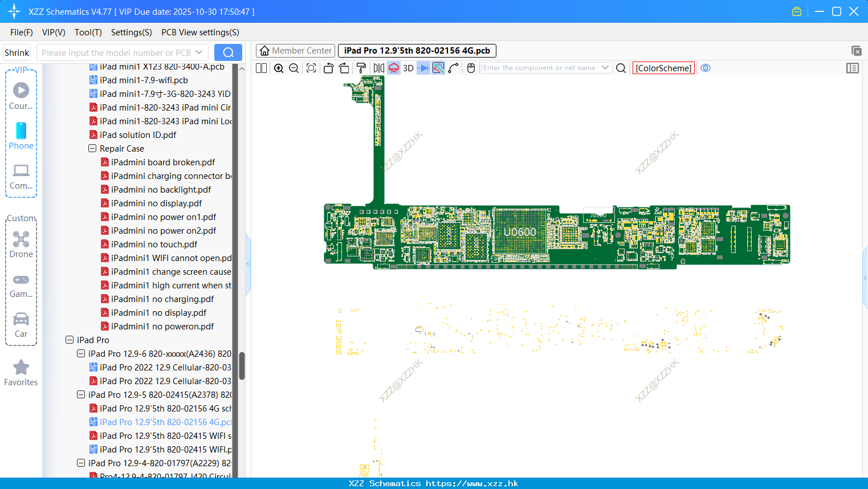Toggle the red lamp highlight icon
The image size is (868, 489).
click(394, 68)
